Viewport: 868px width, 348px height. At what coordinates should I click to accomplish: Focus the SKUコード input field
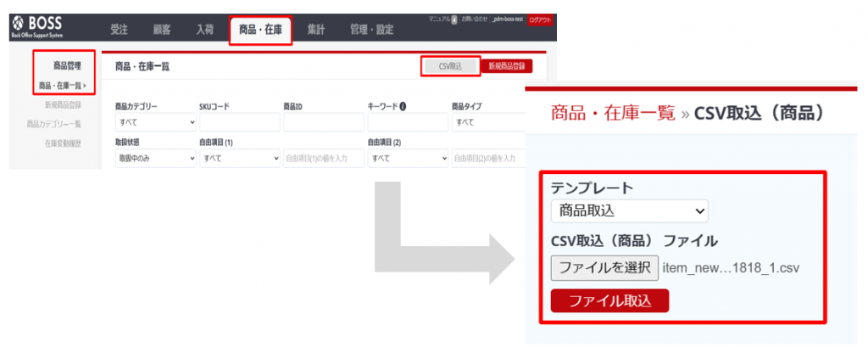(x=240, y=122)
